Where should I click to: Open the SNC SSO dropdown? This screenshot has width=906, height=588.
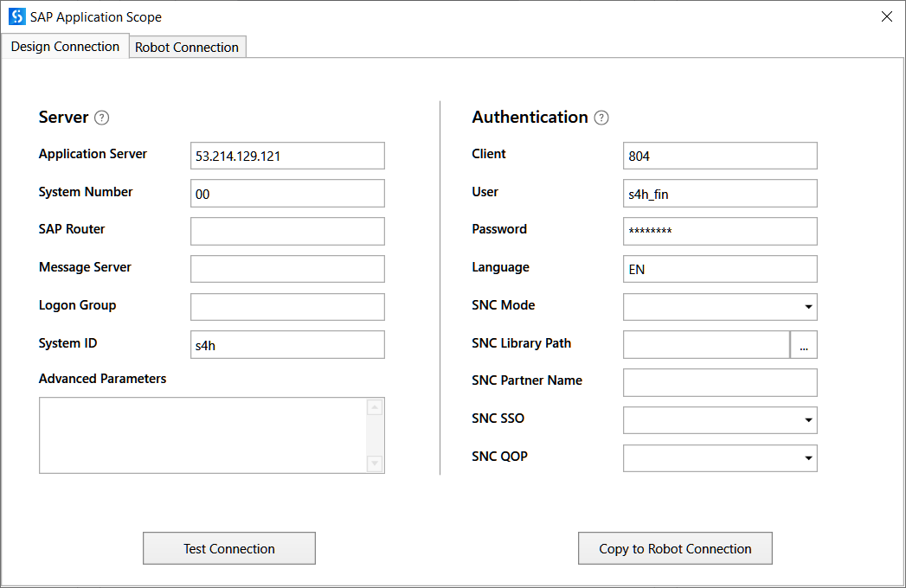click(x=720, y=420)
